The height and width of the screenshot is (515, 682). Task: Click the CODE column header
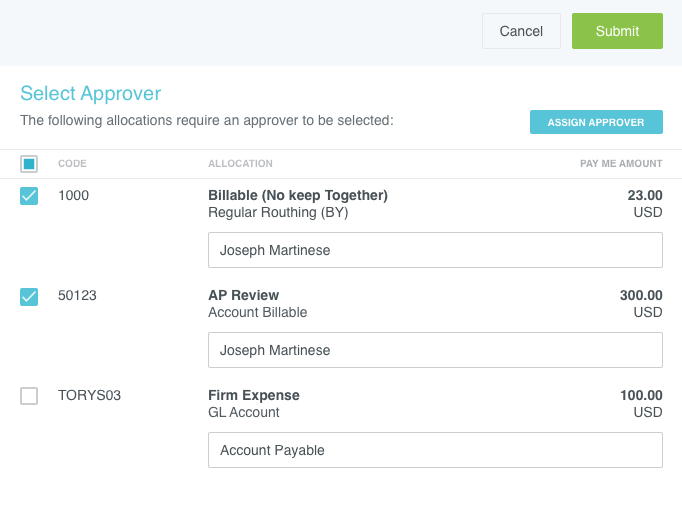coord(72,164)
